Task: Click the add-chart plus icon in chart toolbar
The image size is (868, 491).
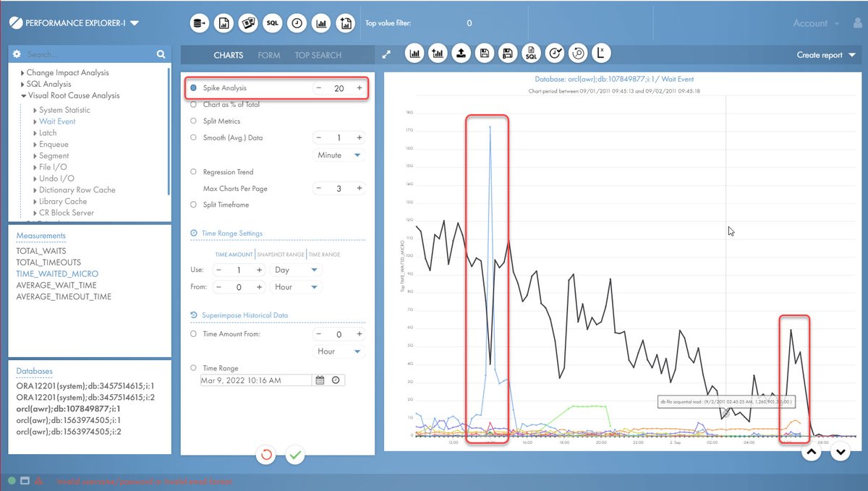Action: coord(438,53)
